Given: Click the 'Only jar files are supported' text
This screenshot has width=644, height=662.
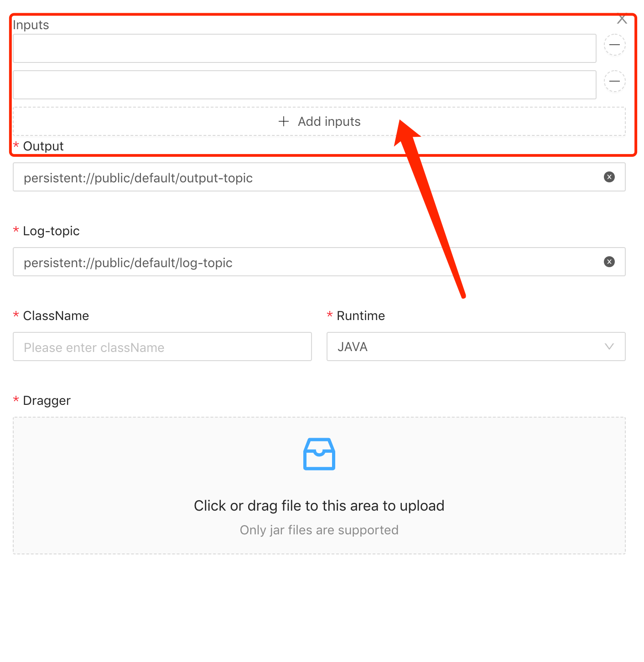Looking at the screenshot, I should [x=319, y=530].
